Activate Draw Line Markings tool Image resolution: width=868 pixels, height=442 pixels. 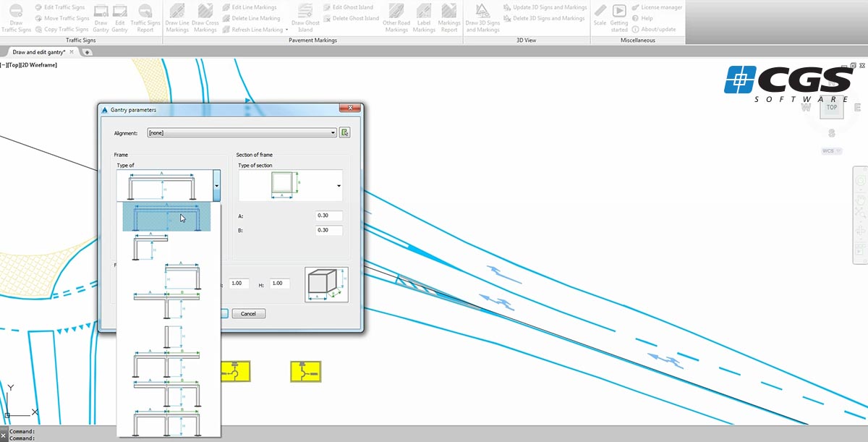[177, 18]
